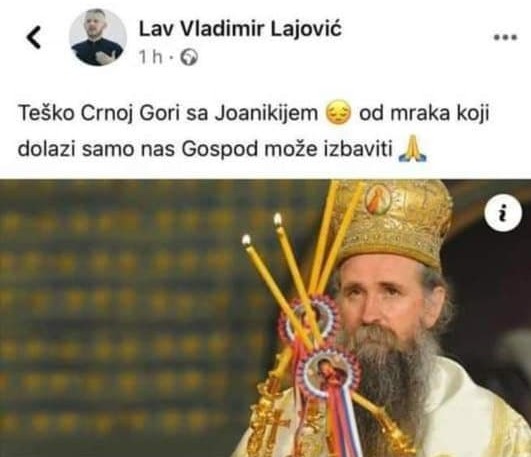This screenshot has height=457, width=531.
Task: Click the 1 h post timestamp
Action: [x=151, y=57]
